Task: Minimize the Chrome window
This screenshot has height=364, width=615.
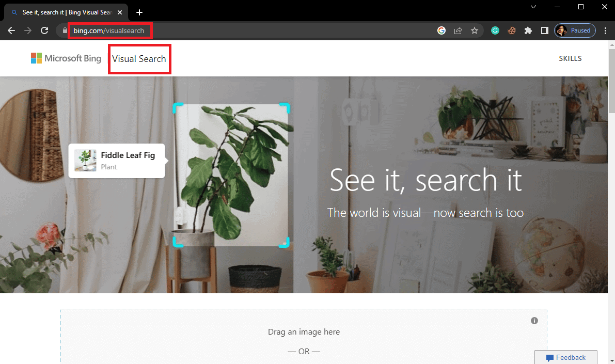Action: coord(557,7)
